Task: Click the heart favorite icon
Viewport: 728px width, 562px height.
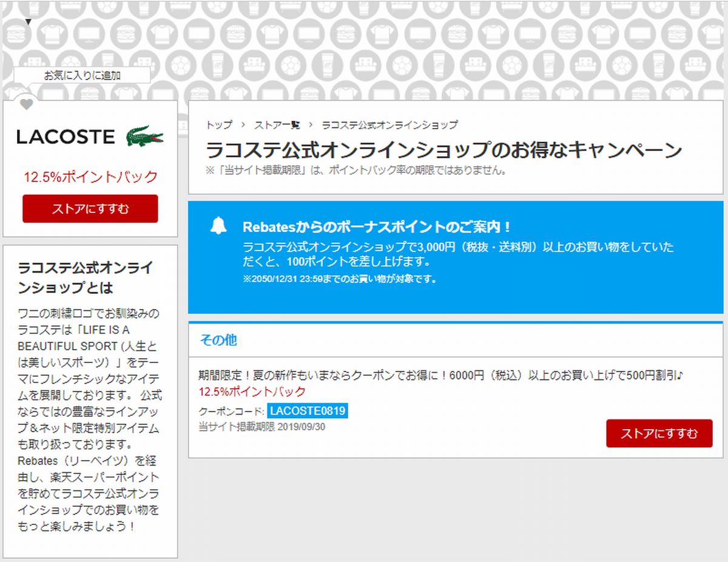Action: (x=26, y=104)
